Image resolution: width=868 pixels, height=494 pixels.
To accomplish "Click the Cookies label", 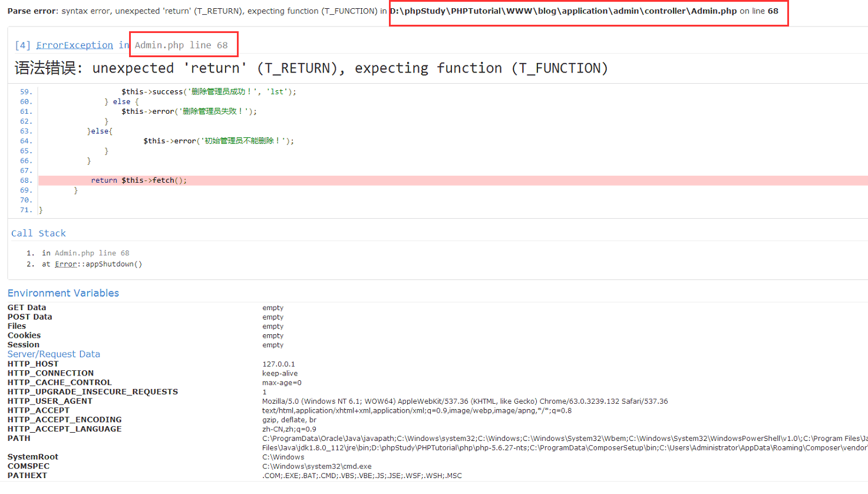I will pyautogui.click(x=24, y=335).
